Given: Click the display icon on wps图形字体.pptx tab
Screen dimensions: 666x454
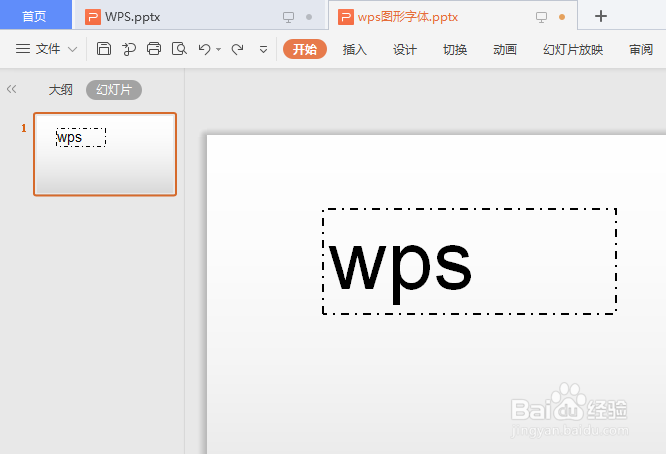Looking at the screenshot, I should (541, 17).
